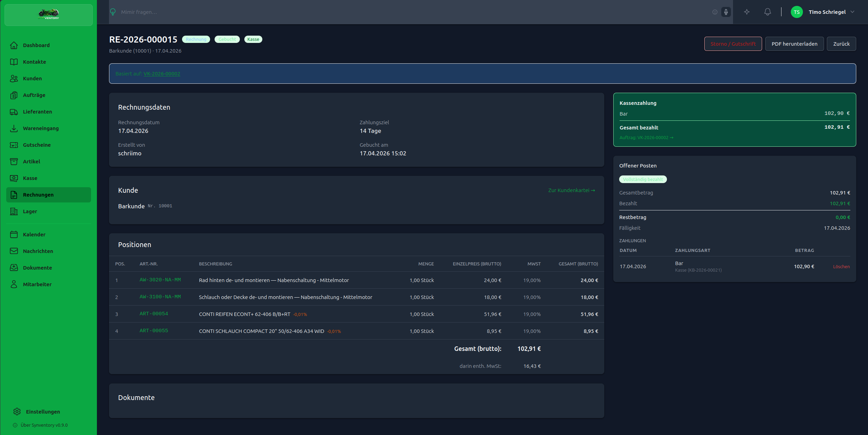Follow the Zur Kundenkartei link
Viewport: 868px width, 435px height.
tap(571, 190)
